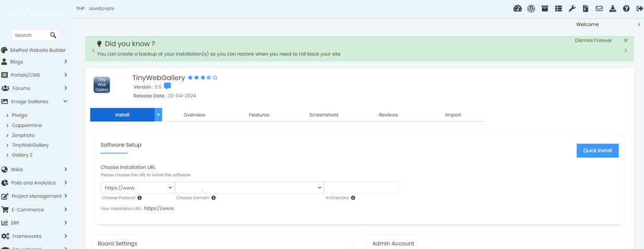The height and width of the screenshot is (249, 644).
Task: Close the Did you know tip banner
Action: click(626, 40)
